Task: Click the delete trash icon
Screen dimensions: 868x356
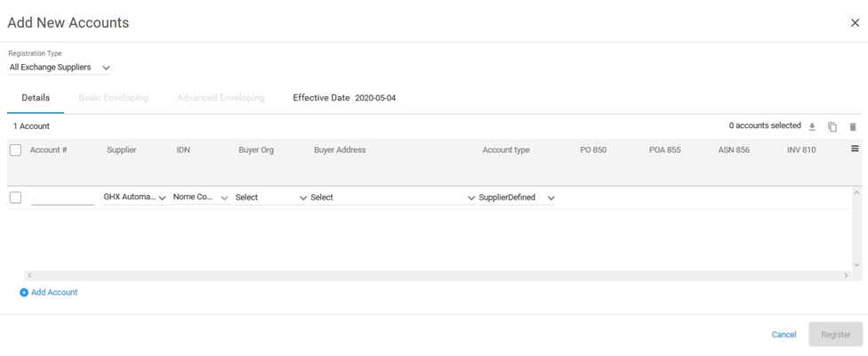Action: point(853,127)
